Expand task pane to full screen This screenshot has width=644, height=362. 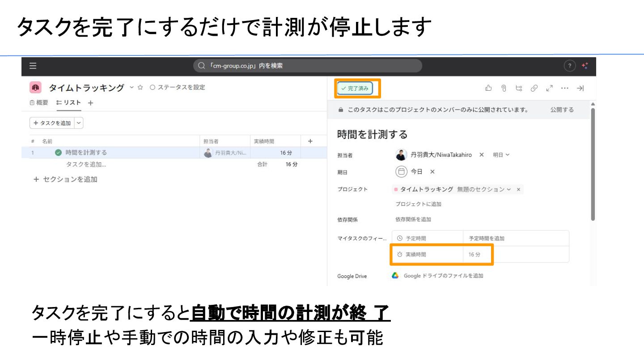coord(550,88)
